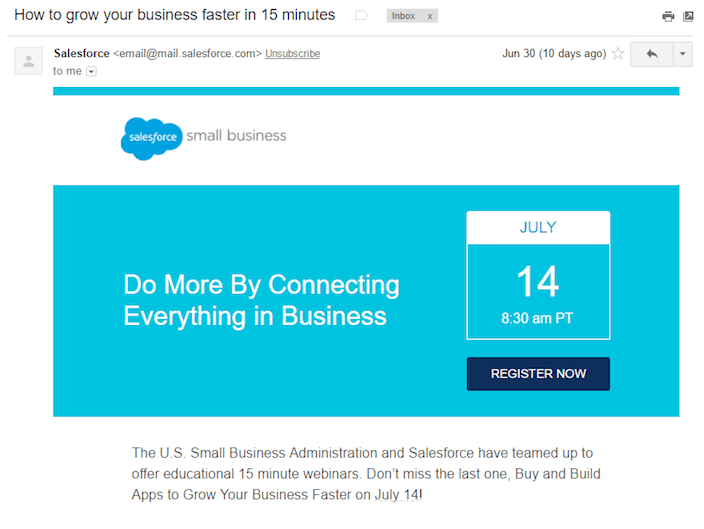Remove the Inbox label with the x
The width and height of the screenshot is (704, 529).
tap(430, 16)
